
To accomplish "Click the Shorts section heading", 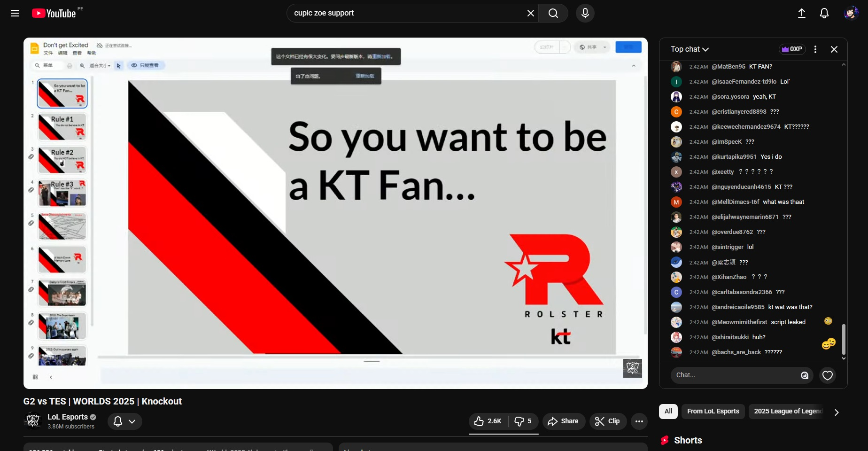I will (688, 441).
